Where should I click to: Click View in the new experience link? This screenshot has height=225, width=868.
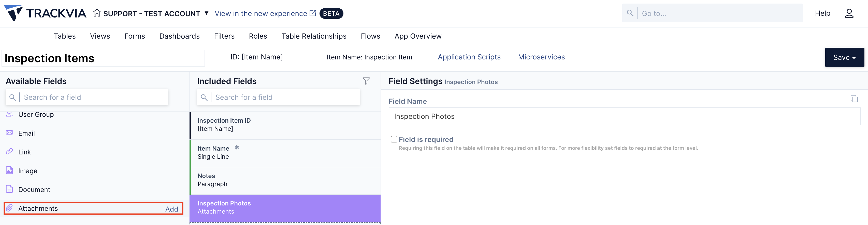(x=261, y=13)
